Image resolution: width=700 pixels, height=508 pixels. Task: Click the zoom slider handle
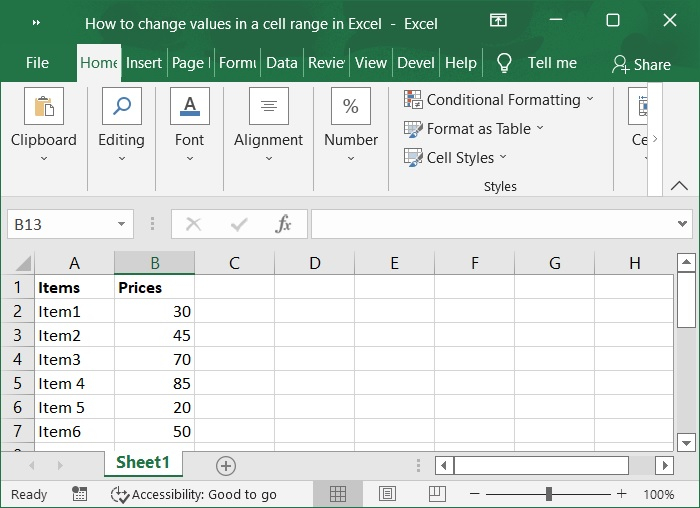click(x=549, y=494)
